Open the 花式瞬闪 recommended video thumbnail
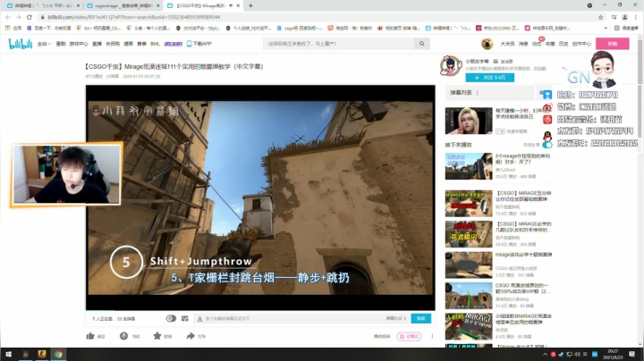Image resolution: width=644 pixels, height=361 pixels. (469, 234)
